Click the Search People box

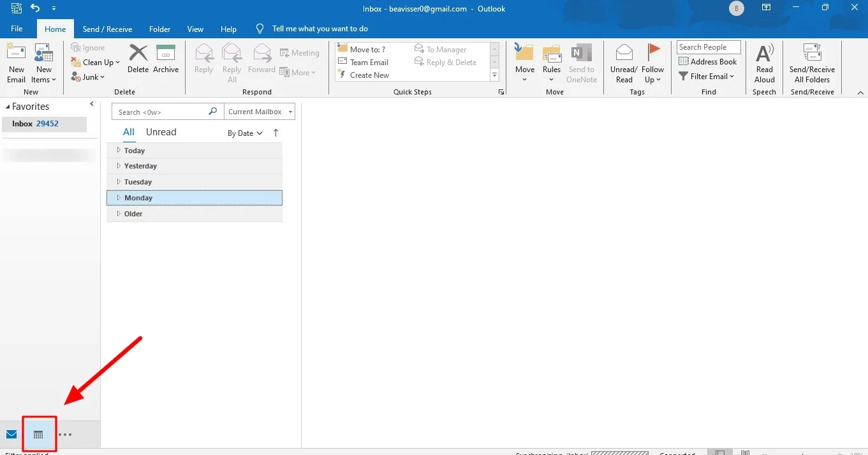(709, 47)
